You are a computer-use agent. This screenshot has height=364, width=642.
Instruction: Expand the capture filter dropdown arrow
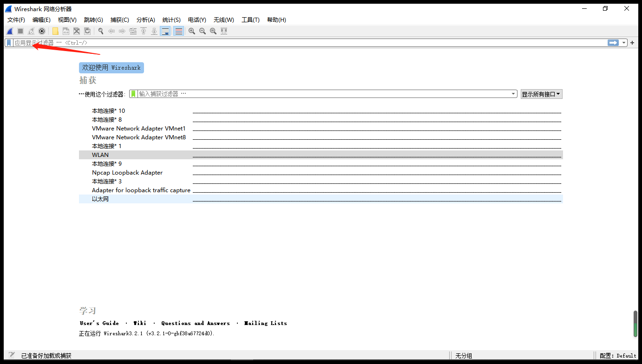[x=513, y=94]
